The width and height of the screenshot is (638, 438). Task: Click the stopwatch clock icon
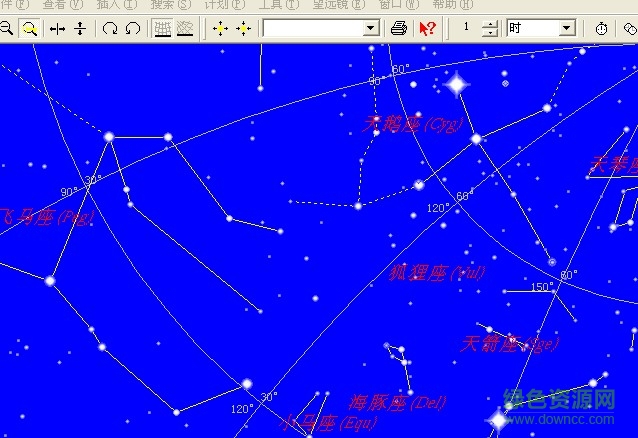click(601, 28)
